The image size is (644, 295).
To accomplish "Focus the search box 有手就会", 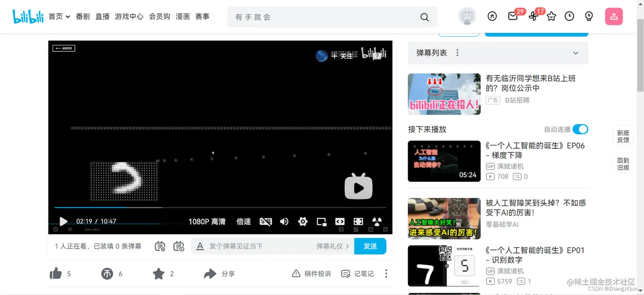I will 324,17.
